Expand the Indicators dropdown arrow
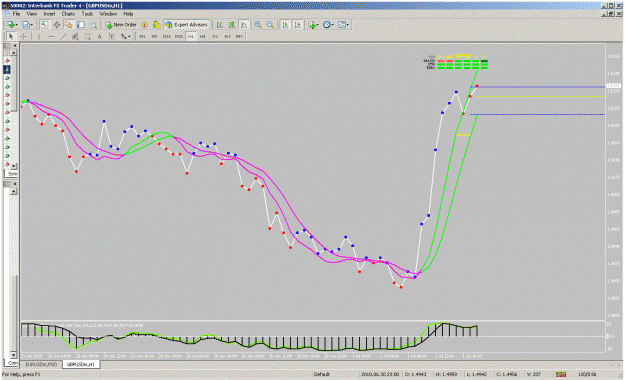Image resolution: width=625 pixels, height=380 pixels. [318, 25]
